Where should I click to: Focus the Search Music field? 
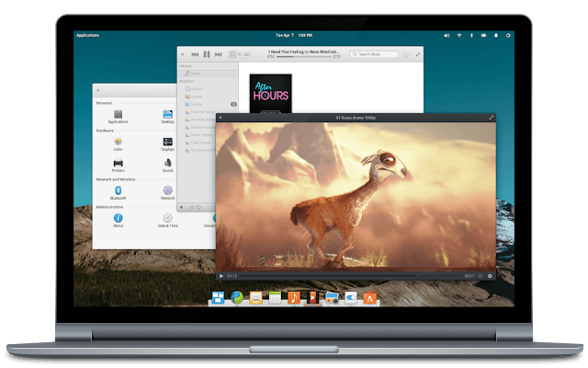tap(374, 54)
